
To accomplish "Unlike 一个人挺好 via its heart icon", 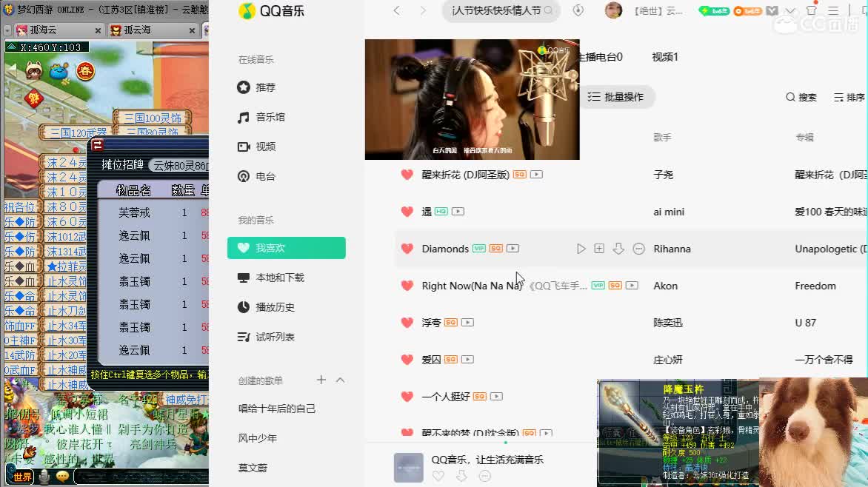I will [x=407, y=397].
